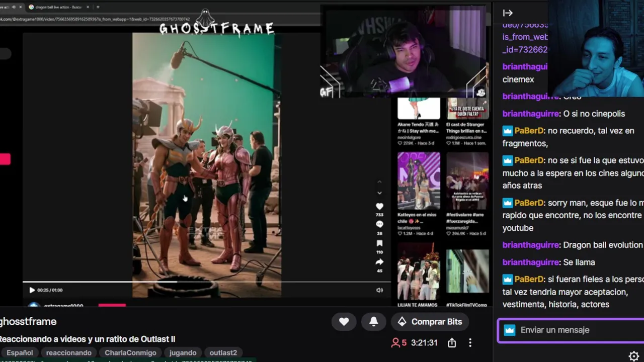Play the TikTok video

[x=32, y=290]
